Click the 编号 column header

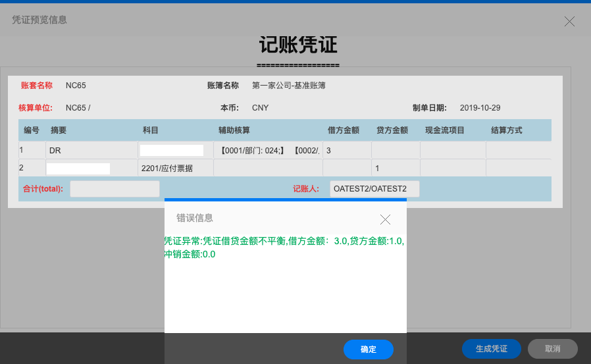(32, 130)
